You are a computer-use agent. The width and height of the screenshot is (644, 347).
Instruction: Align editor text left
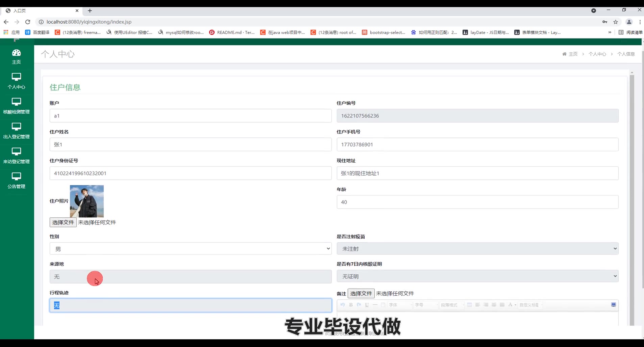(x=478, y=305)
